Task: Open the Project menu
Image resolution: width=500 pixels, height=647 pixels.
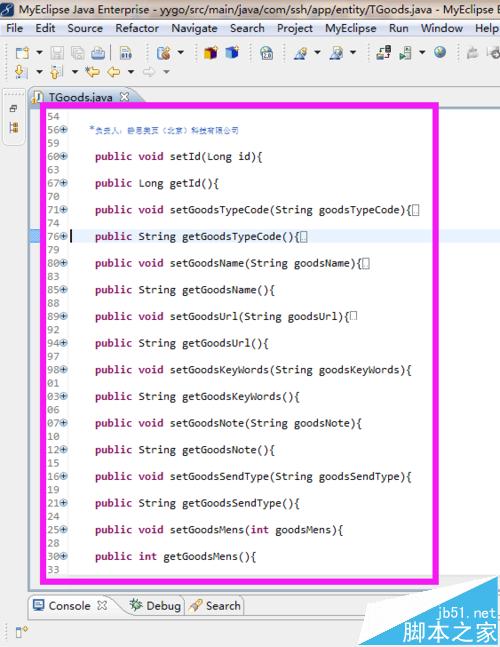Action: (295, 28)
